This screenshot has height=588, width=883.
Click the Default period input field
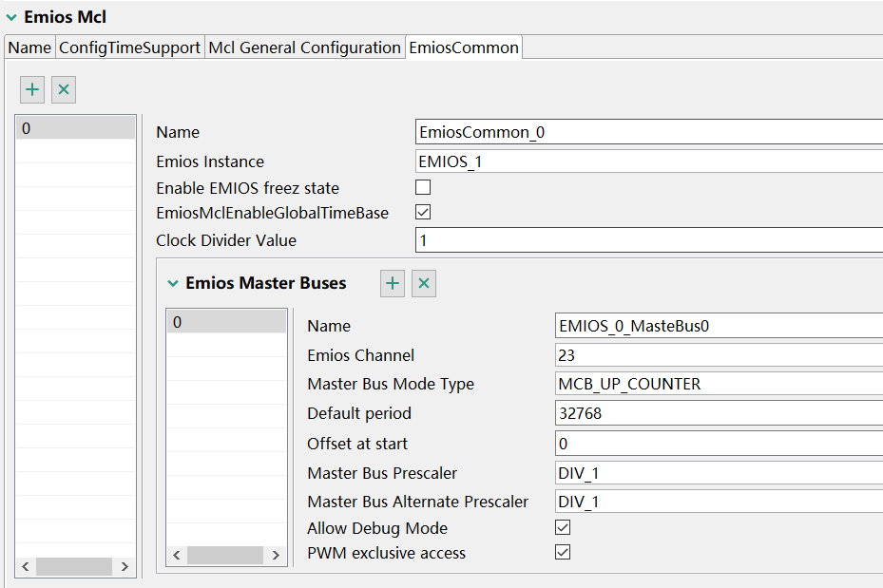(x=719, y=414)
